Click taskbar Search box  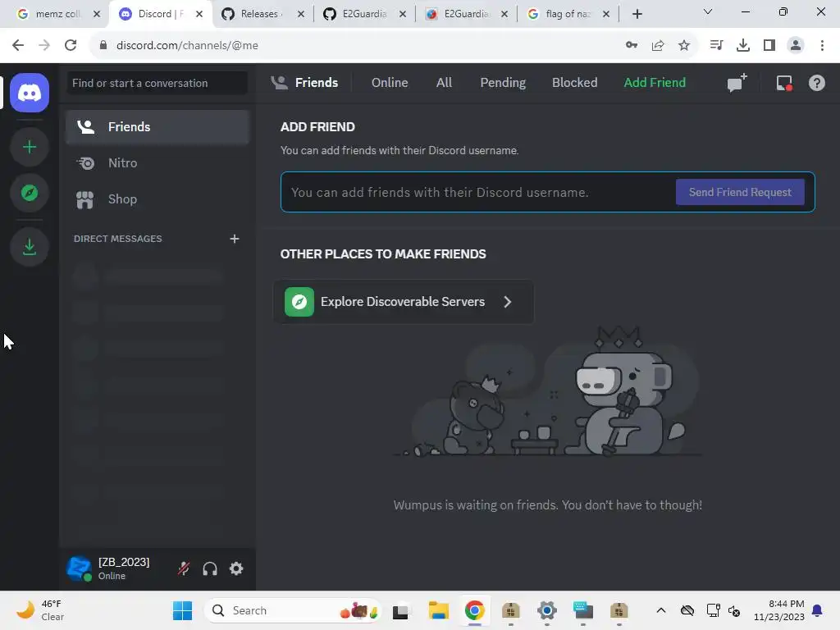point(293,610)
